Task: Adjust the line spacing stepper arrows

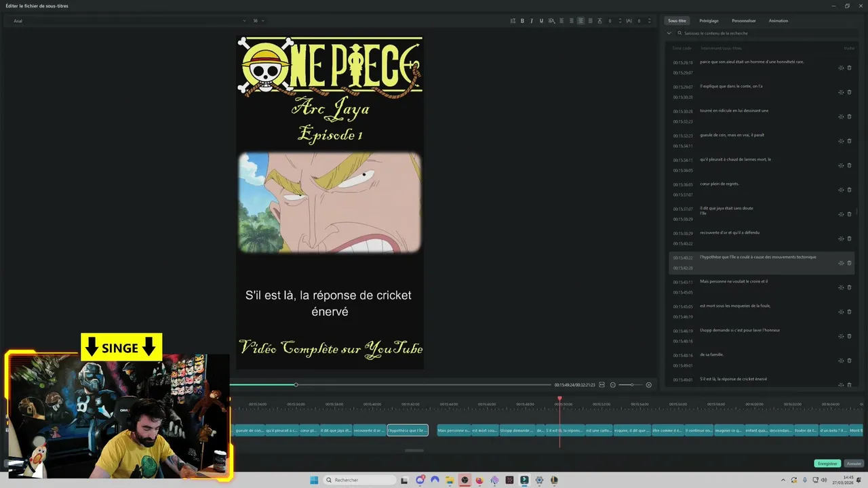Action: [620, 21]
